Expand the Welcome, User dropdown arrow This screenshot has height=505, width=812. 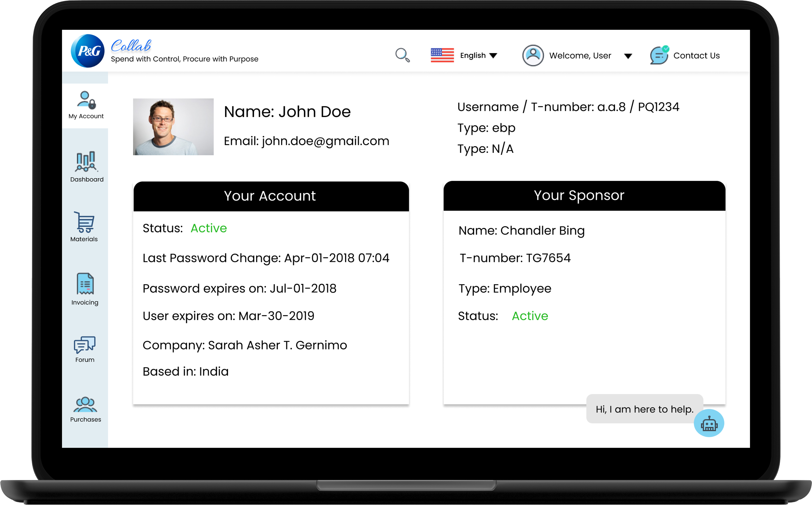point(628,56)
